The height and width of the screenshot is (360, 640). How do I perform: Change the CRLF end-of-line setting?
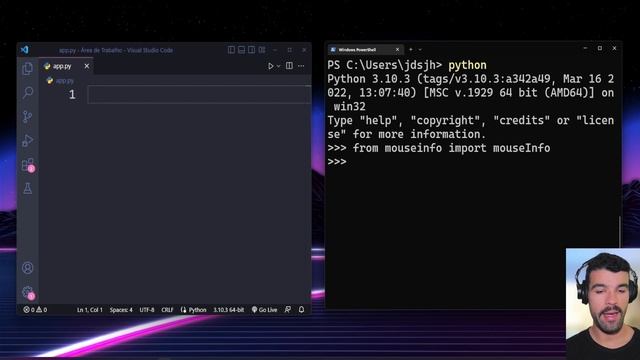pyautogui.click(x=167, y=310)
